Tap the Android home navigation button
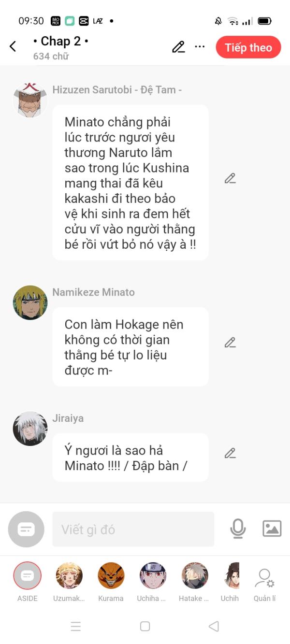 coord(145,626)
